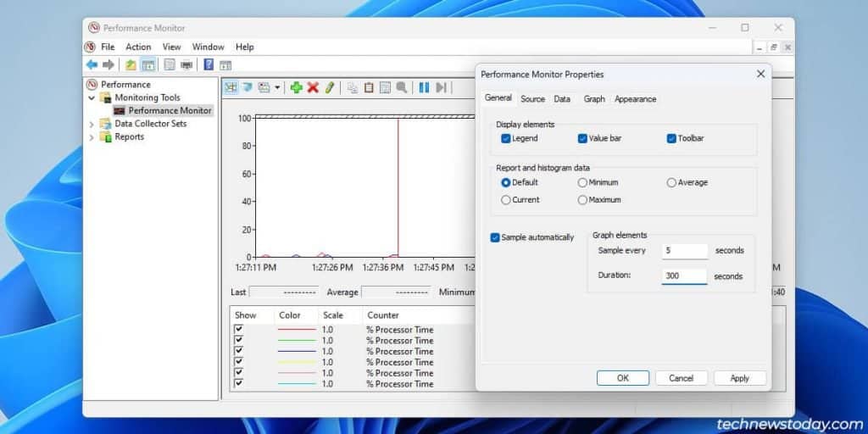868x434 pixels.
Task: Click the Performance Monitor app icon in title bar
Action: tap(94, 28)
